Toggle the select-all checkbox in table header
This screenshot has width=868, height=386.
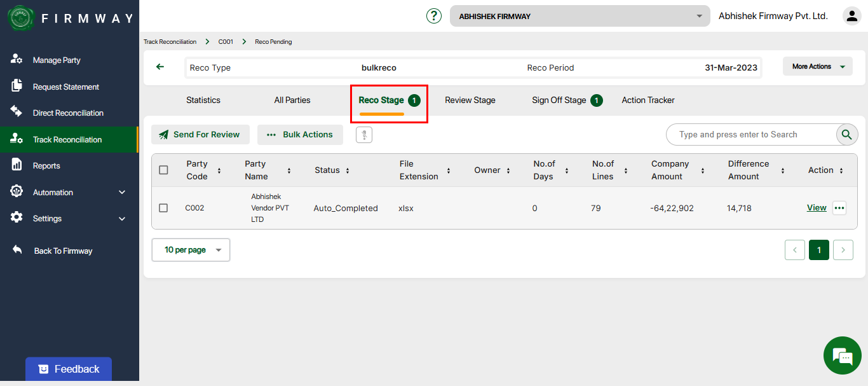163,170
